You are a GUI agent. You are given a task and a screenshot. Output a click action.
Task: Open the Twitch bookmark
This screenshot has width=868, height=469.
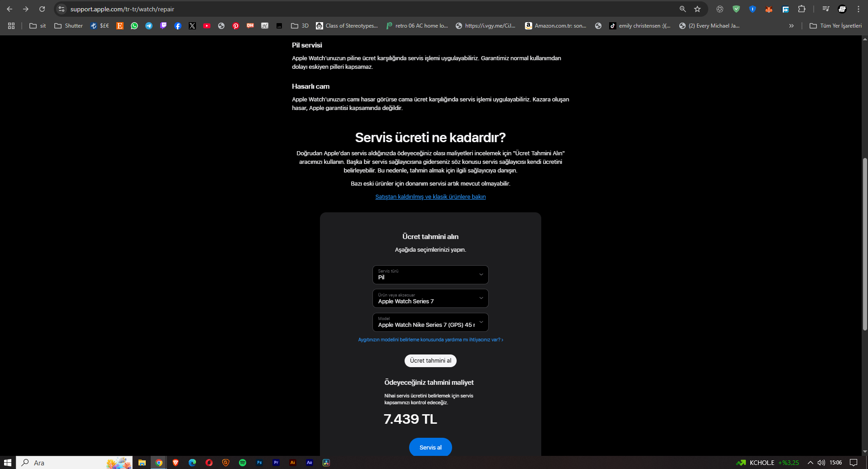pyautogui.click(x=163, y=26)
